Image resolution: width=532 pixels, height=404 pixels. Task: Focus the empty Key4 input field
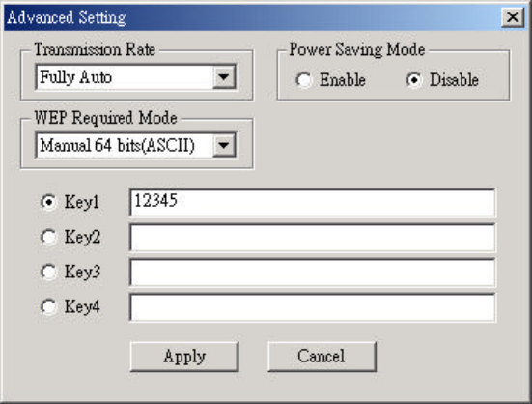312,307
